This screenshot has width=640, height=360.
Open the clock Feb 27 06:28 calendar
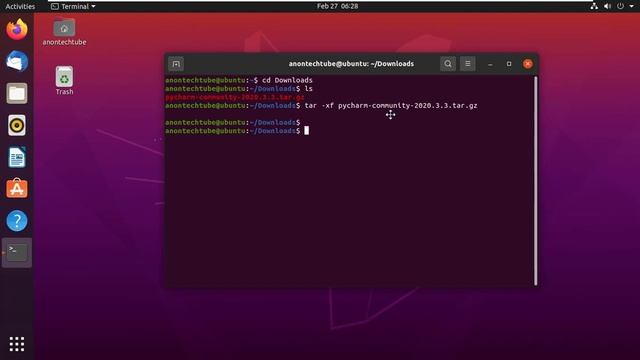[x=338, y=6]
